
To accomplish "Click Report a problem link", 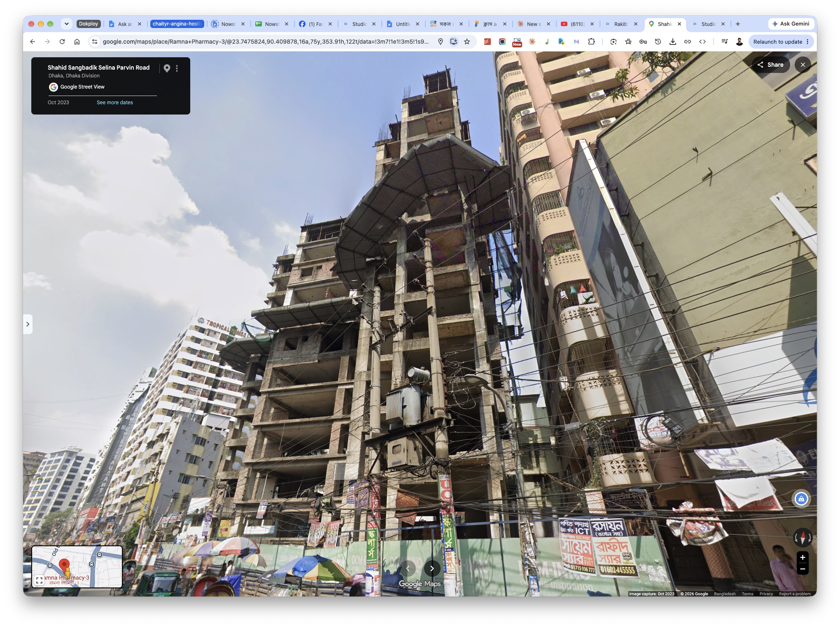I will 794,594.
